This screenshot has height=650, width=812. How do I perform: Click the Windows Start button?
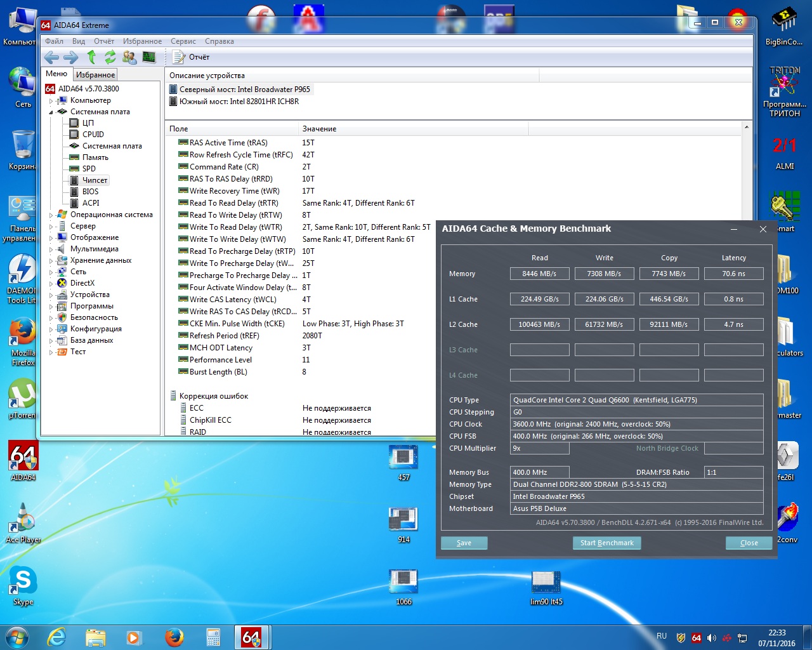coord(17,637)
